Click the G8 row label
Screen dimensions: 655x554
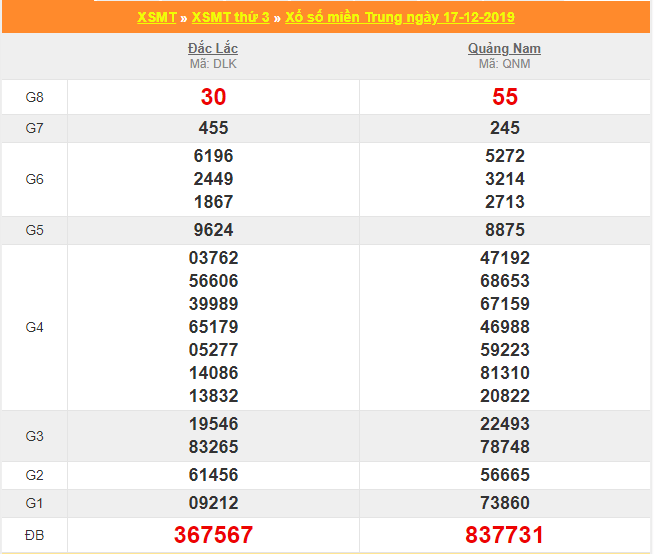pyautogui.click(x=34, y=97)
